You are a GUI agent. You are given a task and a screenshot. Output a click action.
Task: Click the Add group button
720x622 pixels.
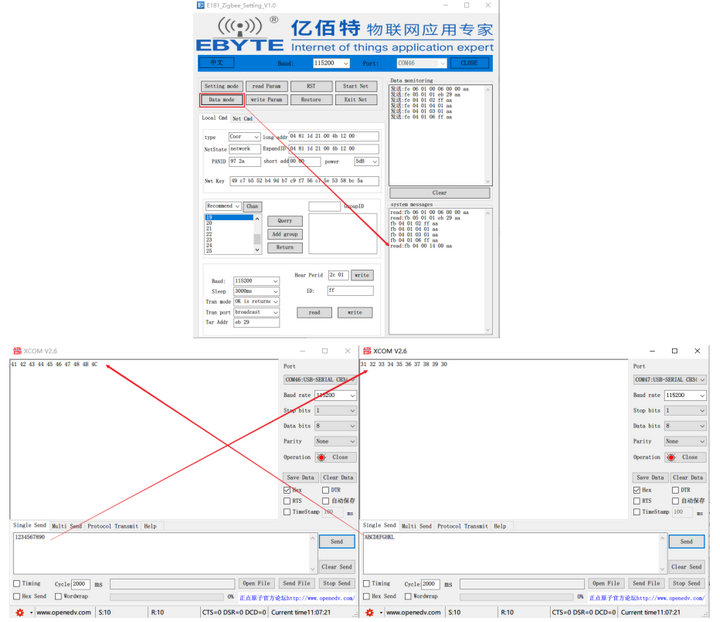pyautogui.click(x=285, y=234)
